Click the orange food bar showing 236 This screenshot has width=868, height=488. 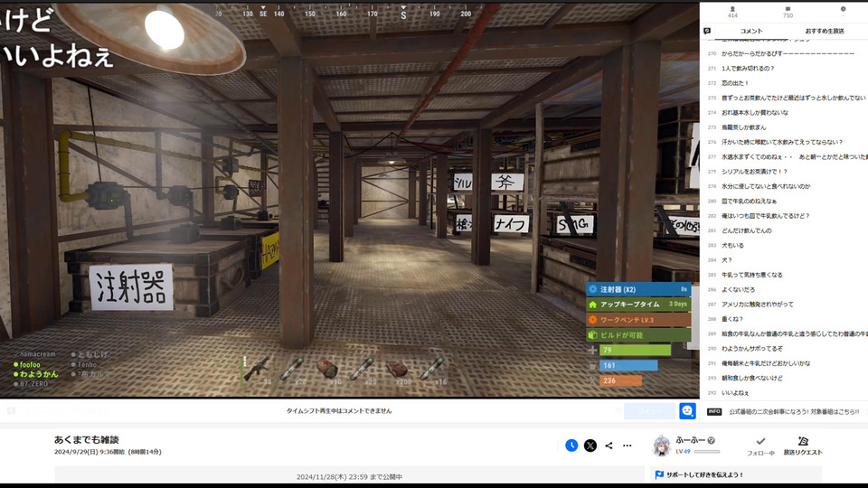click(x=620, y=380)
